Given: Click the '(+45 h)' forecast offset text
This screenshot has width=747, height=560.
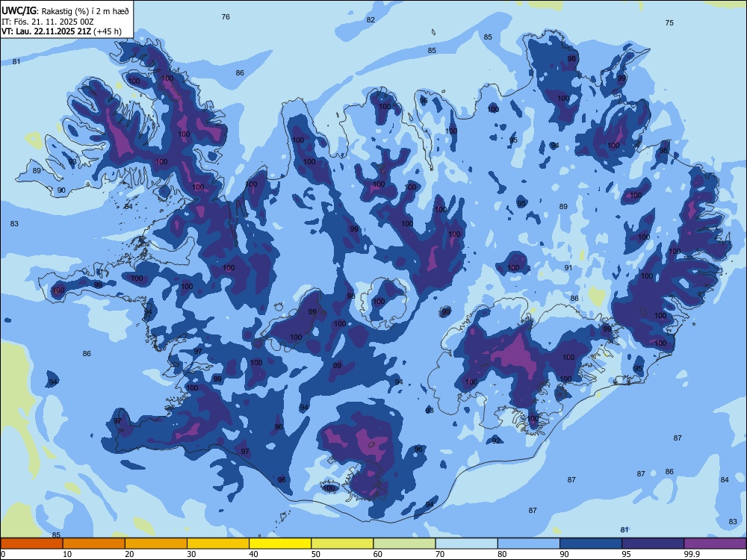Looking at the screenshot, I should (108, 32).
